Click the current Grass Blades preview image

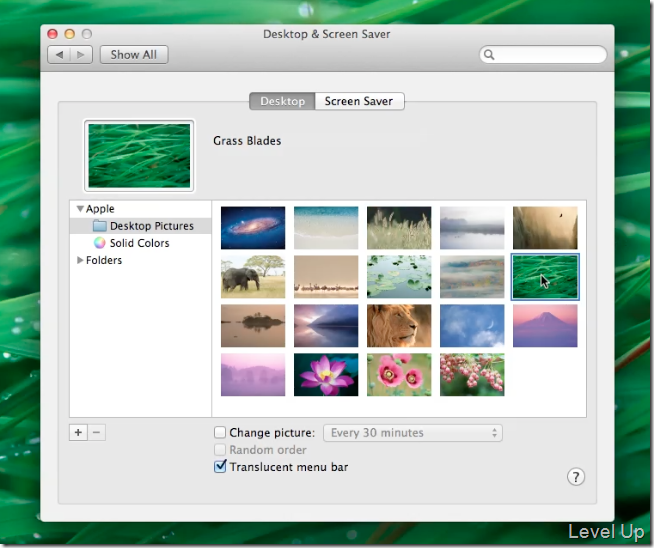tap(139, 156)
